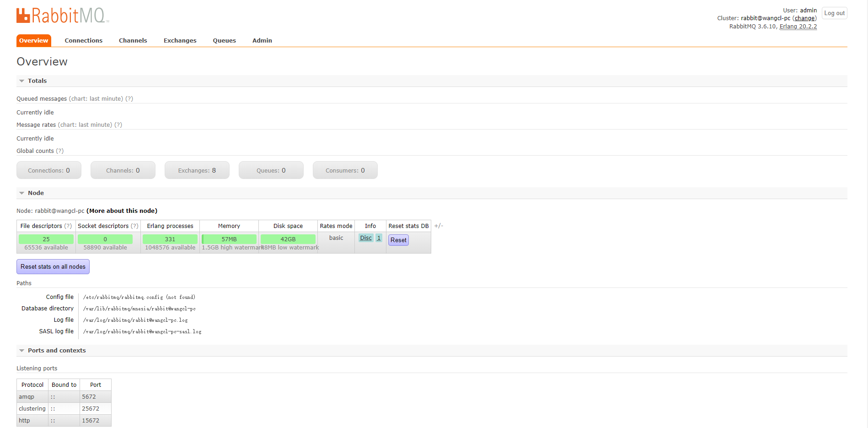This screenshot has height=428, width=868.
Task: Select the Queues tab
Action: (225, 41)
